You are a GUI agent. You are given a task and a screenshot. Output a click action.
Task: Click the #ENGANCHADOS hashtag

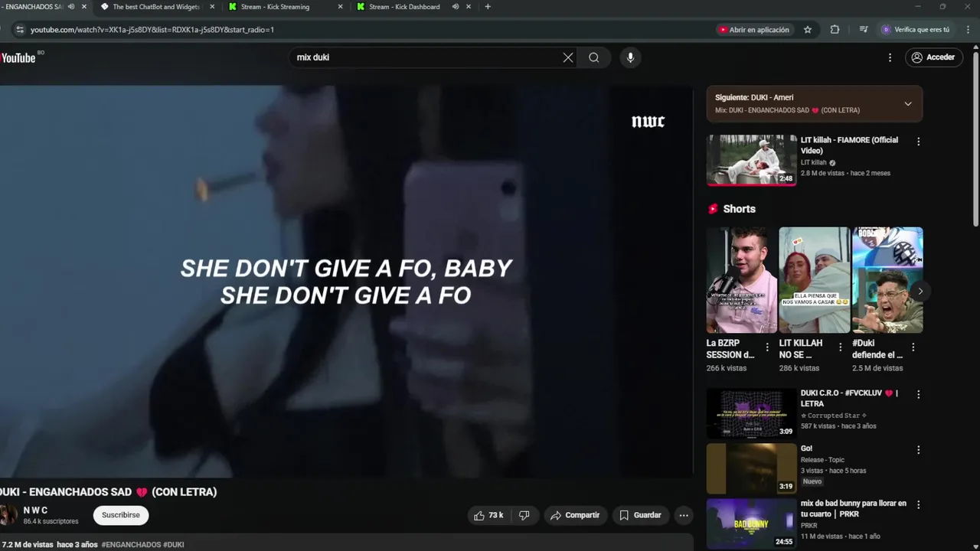click(x=131, y=545)
